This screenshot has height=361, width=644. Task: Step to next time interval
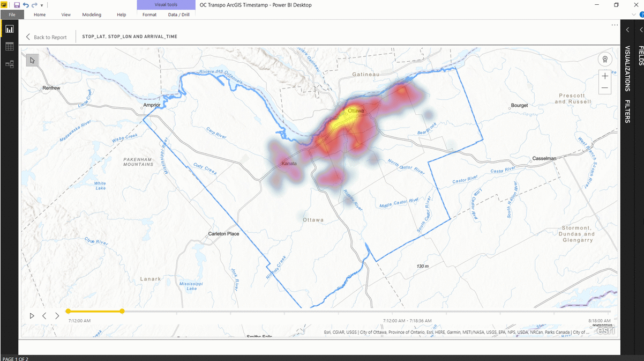pyautogui.click(x=57, y=316)
